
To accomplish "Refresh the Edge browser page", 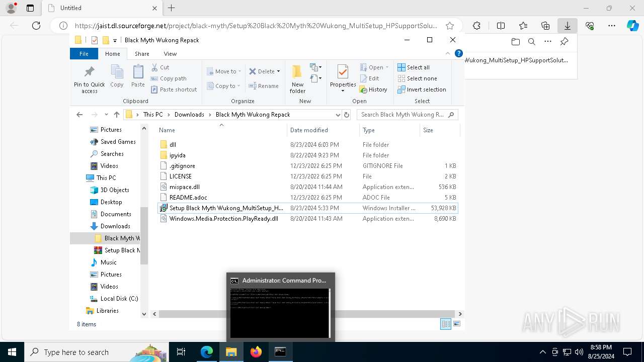I will coord(36,26).
